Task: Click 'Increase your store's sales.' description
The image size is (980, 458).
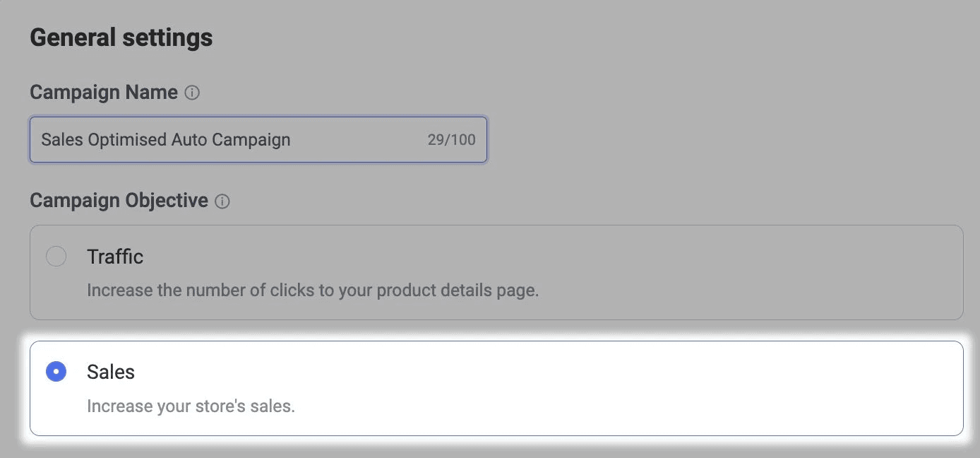Action: pyautogui.click(x=191, y=406)
